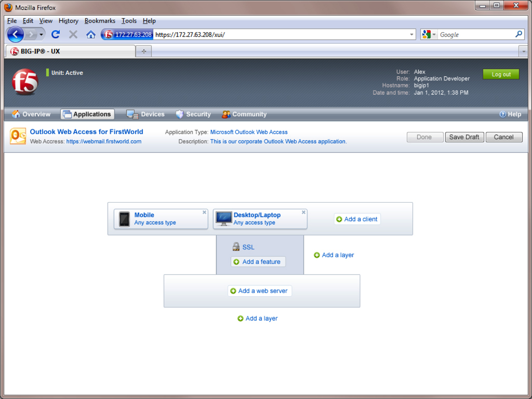Click into the Google search box
The image size is (532, 399).
click(476, 35)
